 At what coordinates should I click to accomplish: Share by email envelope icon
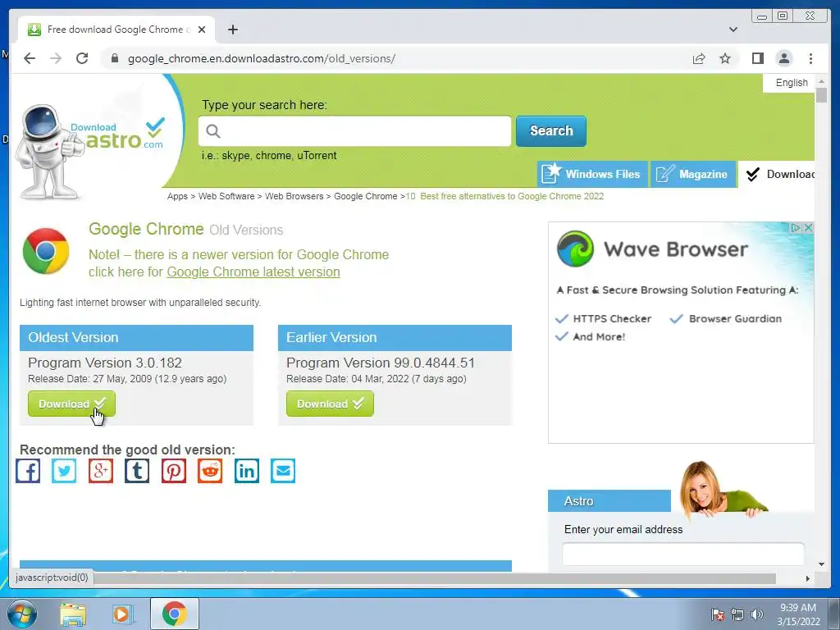tap(283, 471)
